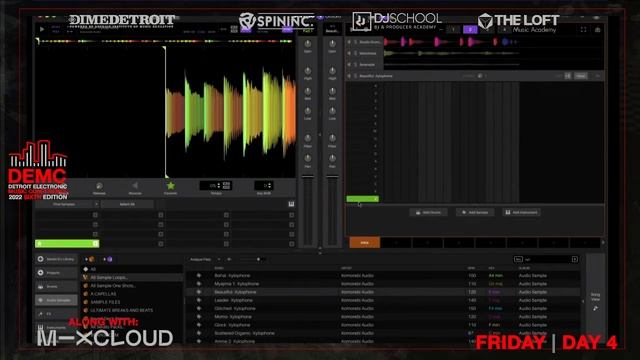Click the fullscreen icon at top right
Viewport: 640px width, 360px height.
[x=583, y=30]
